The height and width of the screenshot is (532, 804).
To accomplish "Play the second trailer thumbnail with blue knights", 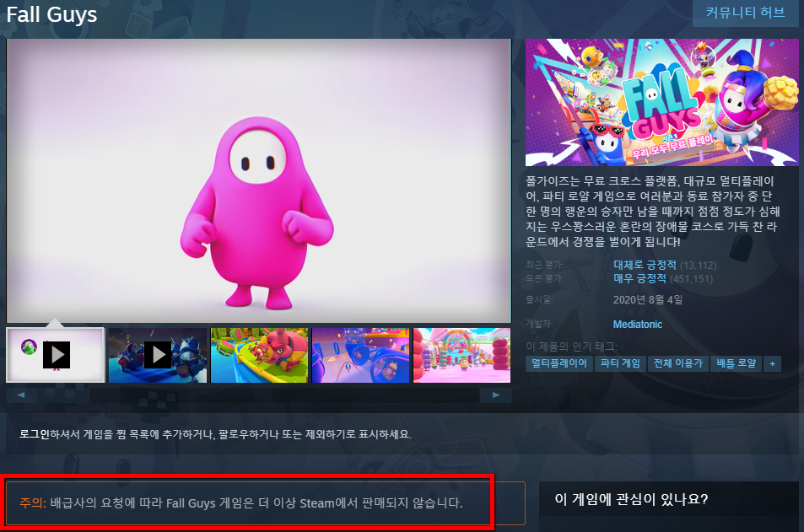I will coord(158,355).
